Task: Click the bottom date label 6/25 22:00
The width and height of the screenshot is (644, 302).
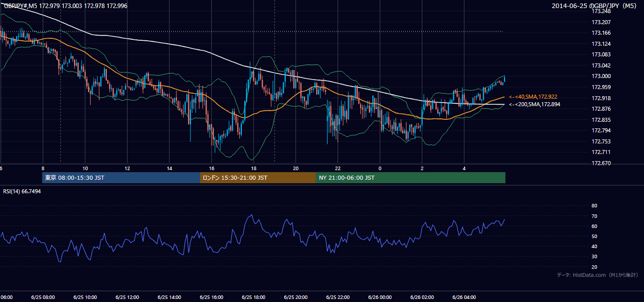Action: (338, 297)
